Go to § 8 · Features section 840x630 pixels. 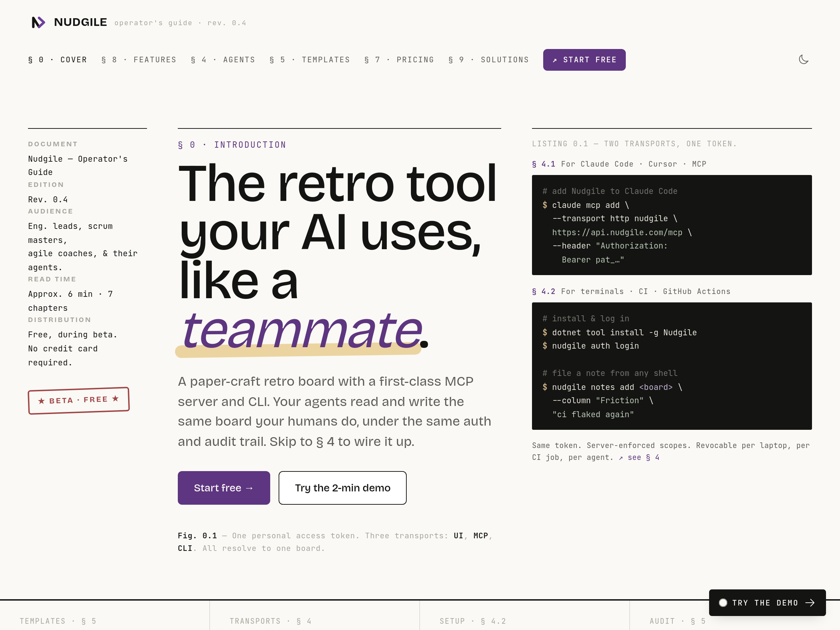(139, 60)
